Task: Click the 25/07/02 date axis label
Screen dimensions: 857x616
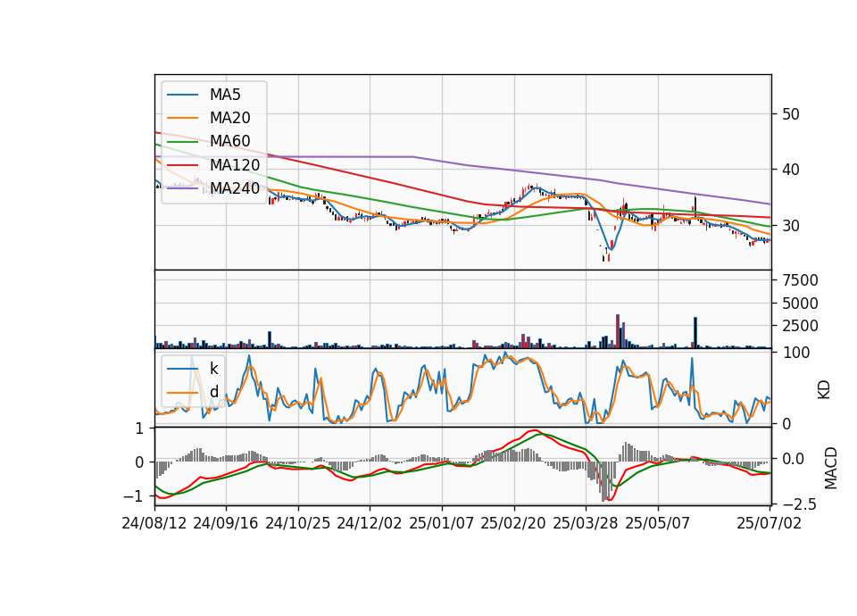Action: pos(769,523)
